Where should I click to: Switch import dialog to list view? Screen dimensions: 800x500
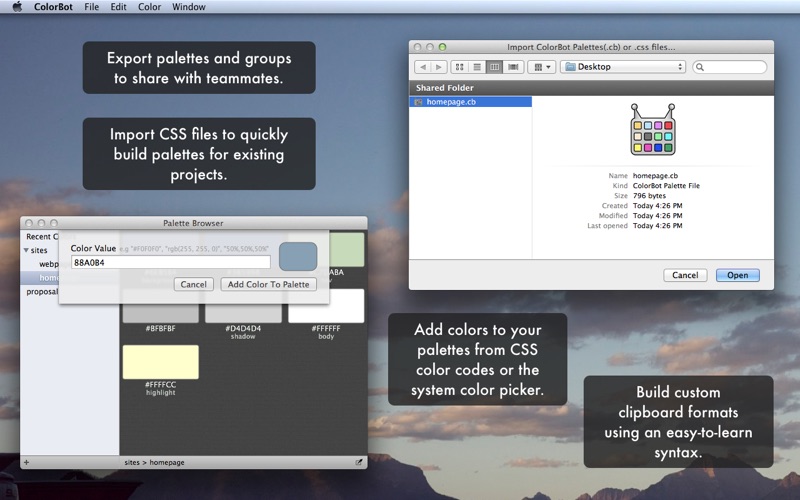477,67
